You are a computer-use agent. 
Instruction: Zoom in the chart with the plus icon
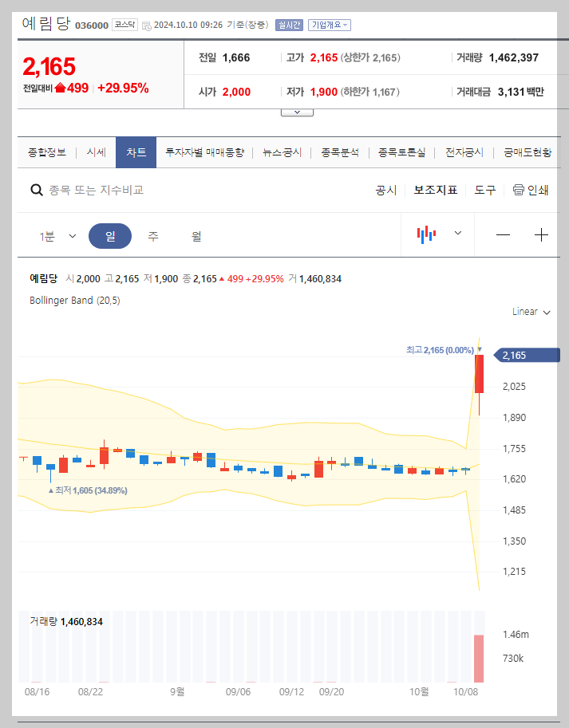[541, 234]
